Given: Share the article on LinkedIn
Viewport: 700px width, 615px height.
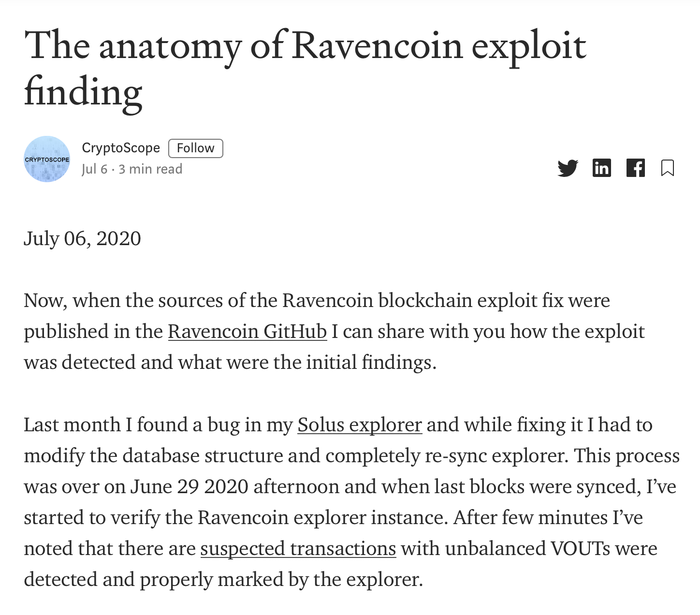Looking at the screenshot, I should [601, 168].
